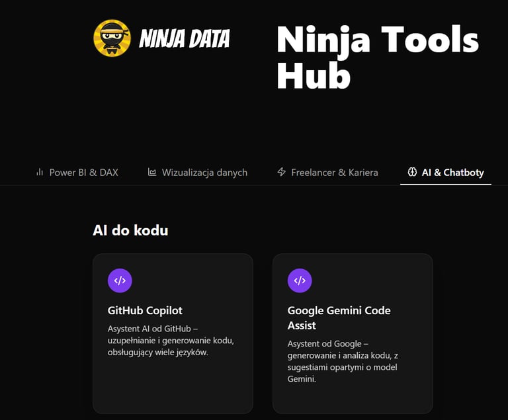
Task: Click the Ninja Tools Hub heading
Action: [x=378, y=58]
